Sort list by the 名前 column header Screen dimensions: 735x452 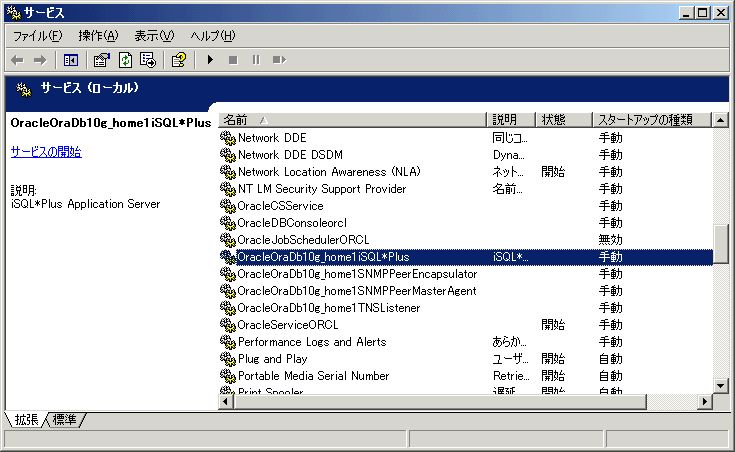point(350,120)
